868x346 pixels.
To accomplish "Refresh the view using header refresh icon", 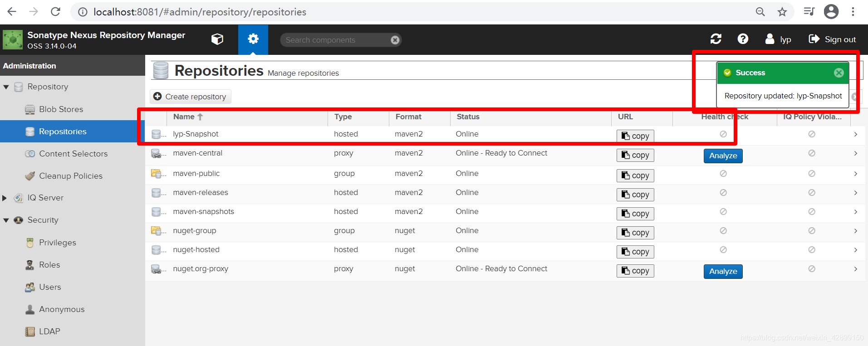I will click(716, 39).
